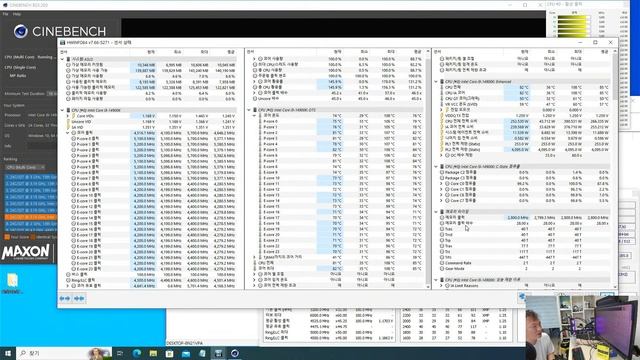Collapse the CPU DTS section in middle panel
The width and height of the screenshot is (640, 360).
(x=249, y=110)
